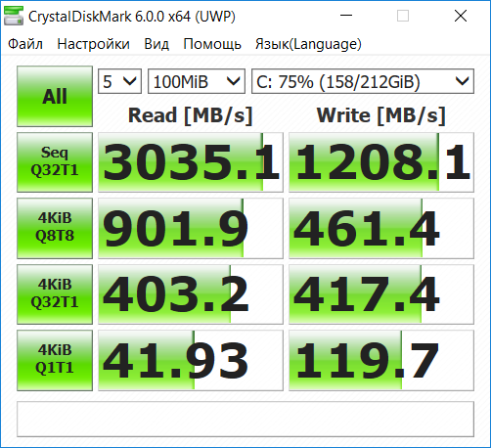The image size is (491, 448).
Task: Open the test size dropdown showing 100MiB
Action: 197,81
